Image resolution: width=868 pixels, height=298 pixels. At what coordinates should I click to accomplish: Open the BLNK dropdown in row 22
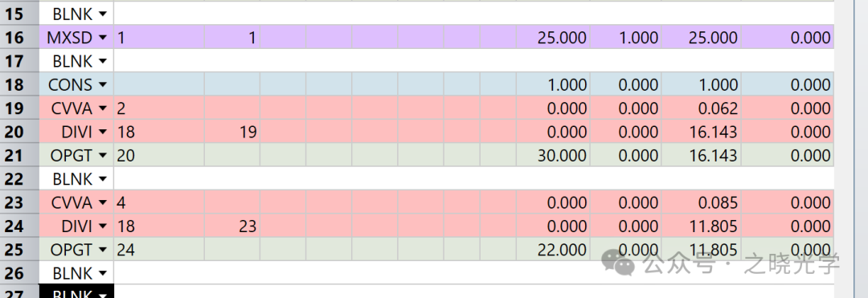coord(102,180)
